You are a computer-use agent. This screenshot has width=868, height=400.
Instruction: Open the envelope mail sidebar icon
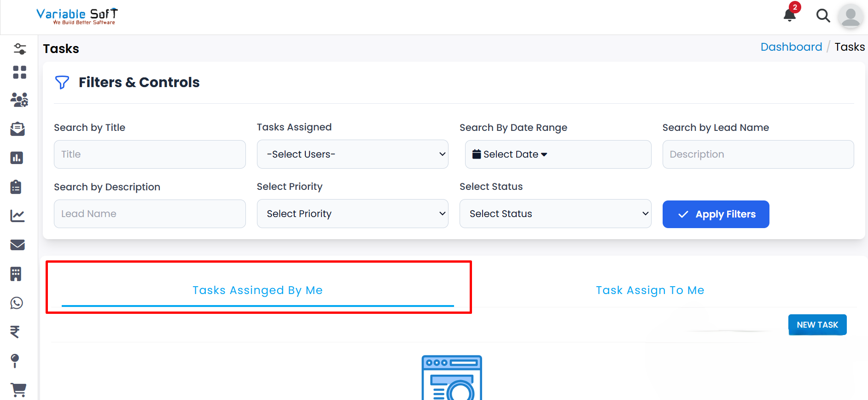point(17,245)
